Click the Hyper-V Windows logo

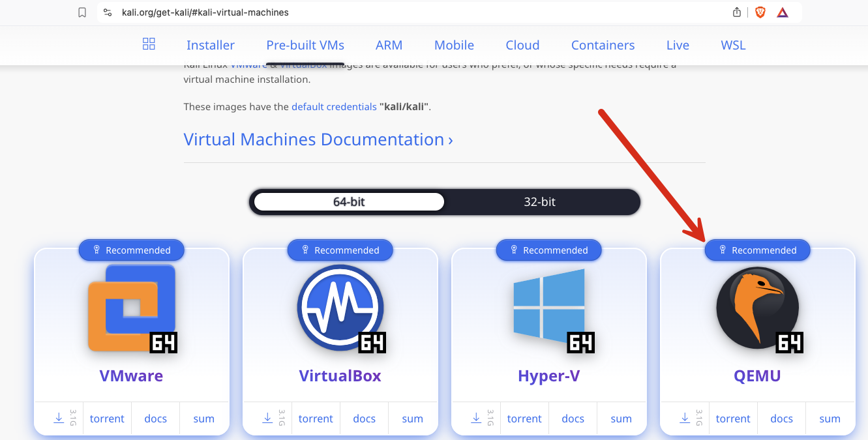click(548, 306)
